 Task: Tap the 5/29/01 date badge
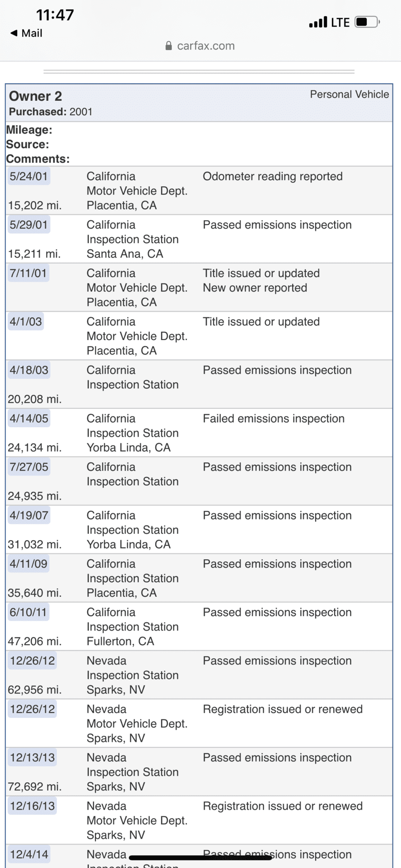point(28,225)
